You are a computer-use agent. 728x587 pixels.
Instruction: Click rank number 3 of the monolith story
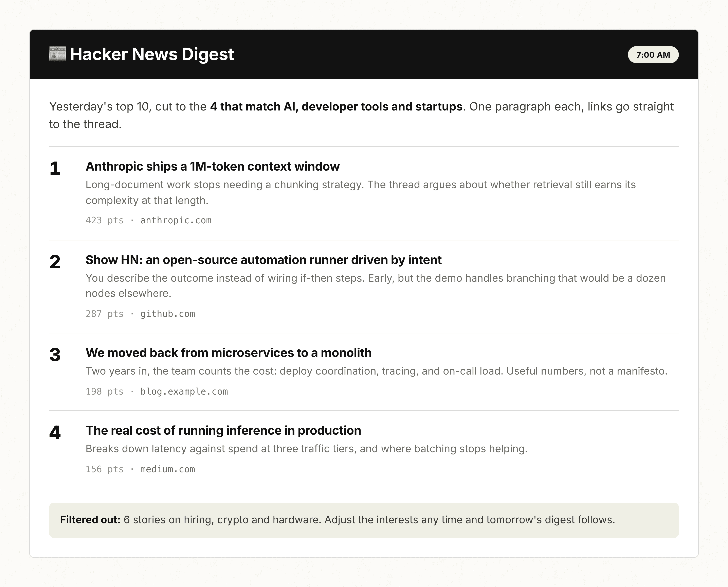55,355
